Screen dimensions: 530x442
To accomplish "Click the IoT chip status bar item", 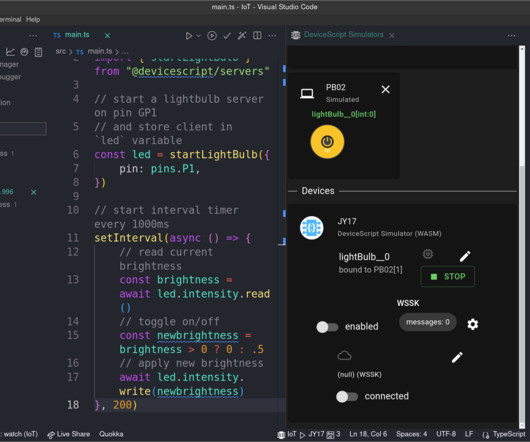I will click(x=287, y=434).
